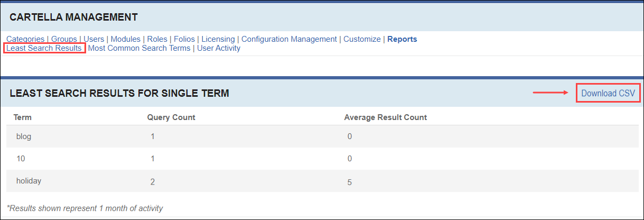Click query count 2 in holiday row
644x220 pixels.
[x=153, y=182]
